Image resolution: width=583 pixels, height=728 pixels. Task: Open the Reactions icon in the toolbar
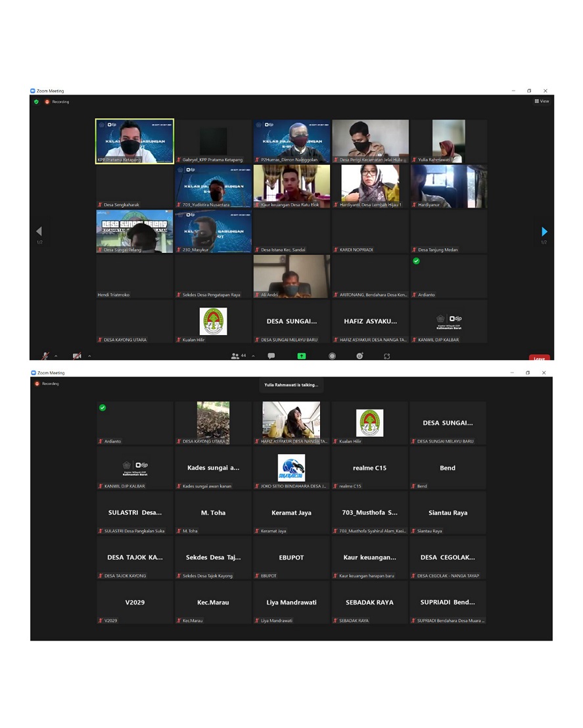pos(360,356)
